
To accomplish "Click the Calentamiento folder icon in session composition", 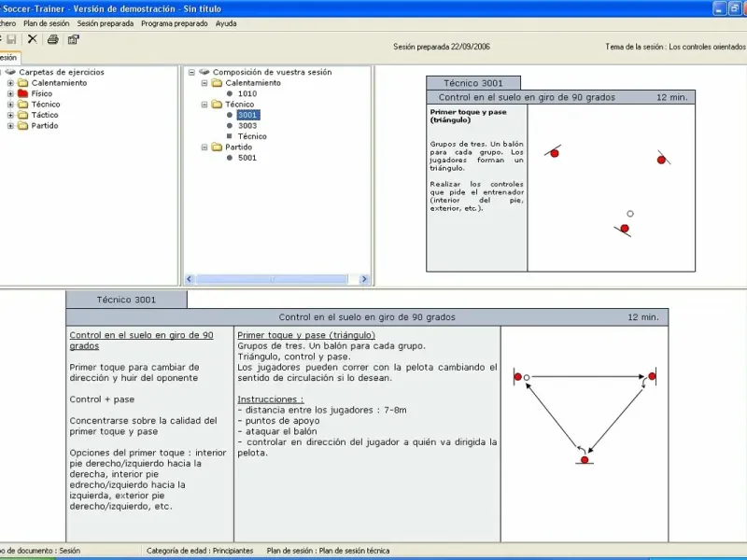I will pyautogui.click(x=217, y=83).
